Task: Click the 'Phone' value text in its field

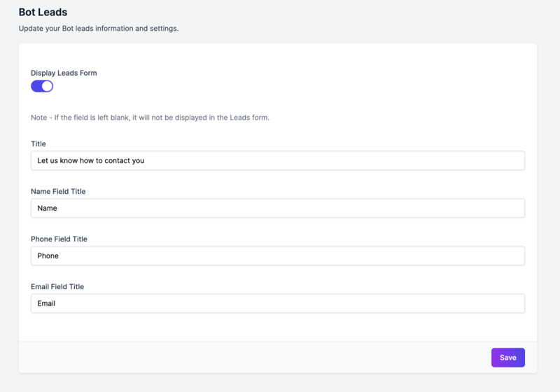Action: [x=48, y=255]
